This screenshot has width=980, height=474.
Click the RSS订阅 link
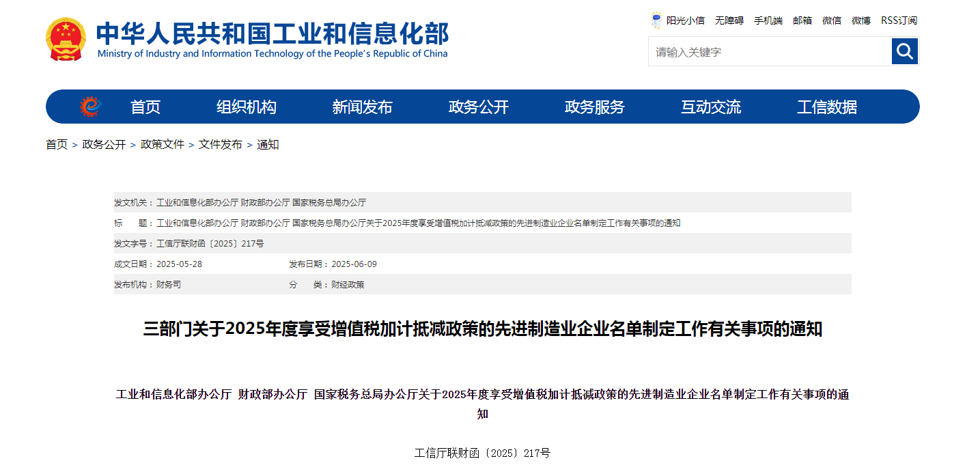click(x=899, y=20)
